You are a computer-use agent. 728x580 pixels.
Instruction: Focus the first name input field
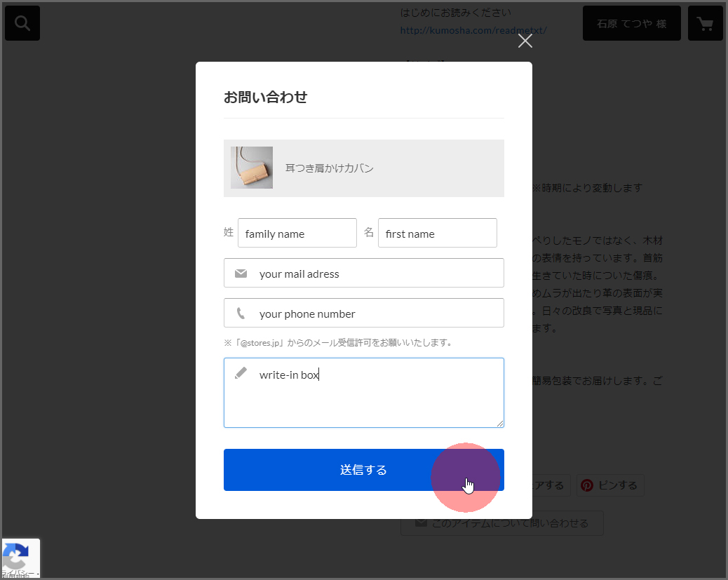point(438,234)
